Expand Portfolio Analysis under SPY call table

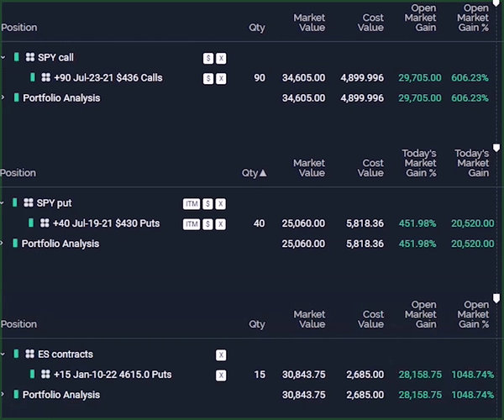click(3, 97)
